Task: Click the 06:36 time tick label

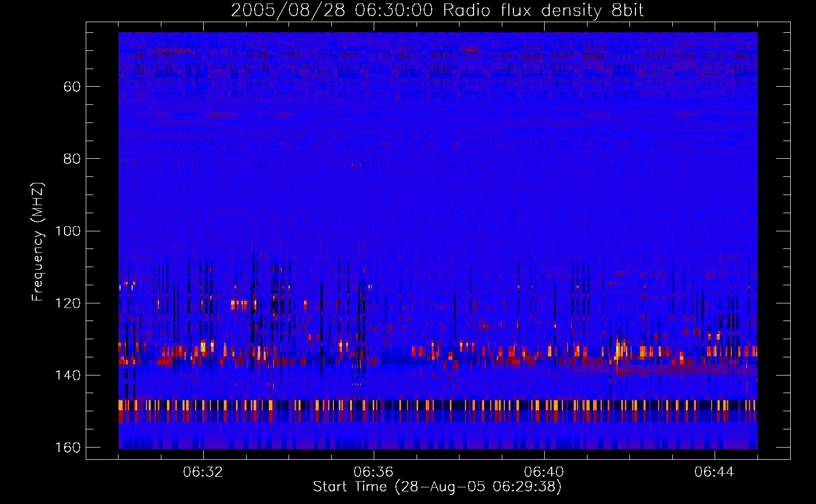Action: [374, 472]
